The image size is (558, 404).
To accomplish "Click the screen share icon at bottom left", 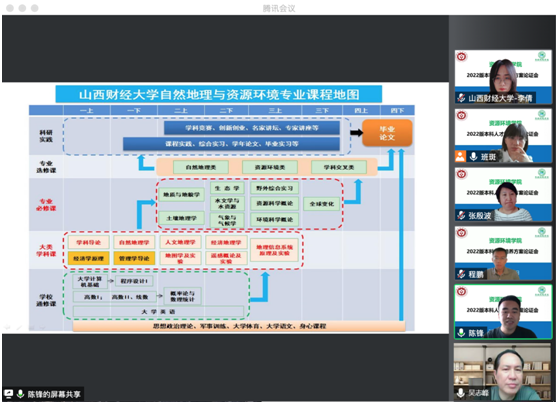I will 9,394.
